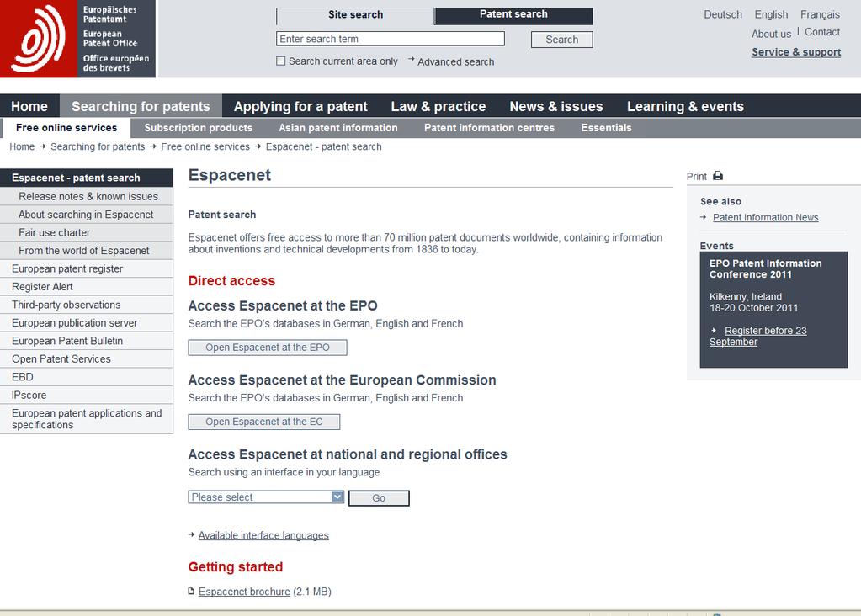Viewport: 861px width, 616px height.
Task: Click the EPO Patent Information Conference 2011 heading
Action: (765, 269)
